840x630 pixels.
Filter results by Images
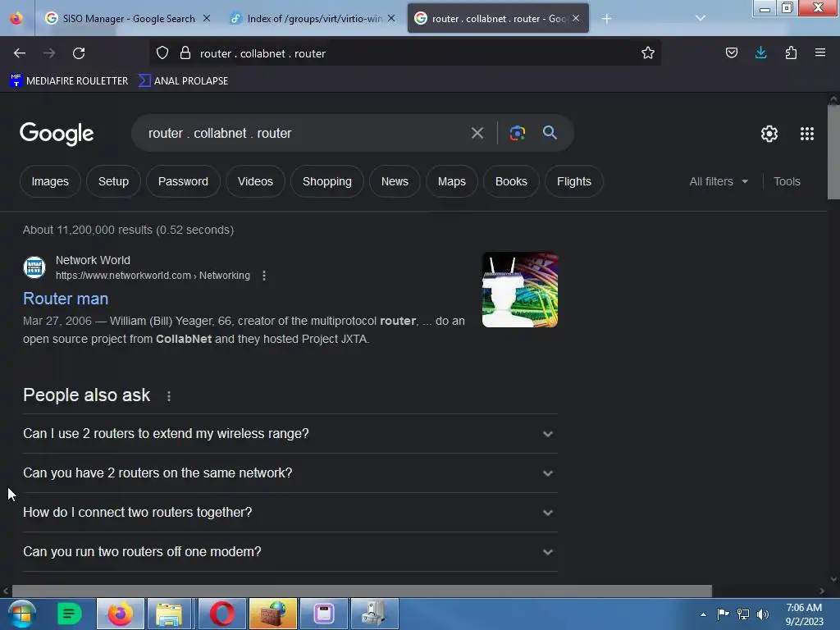[50, 181]
